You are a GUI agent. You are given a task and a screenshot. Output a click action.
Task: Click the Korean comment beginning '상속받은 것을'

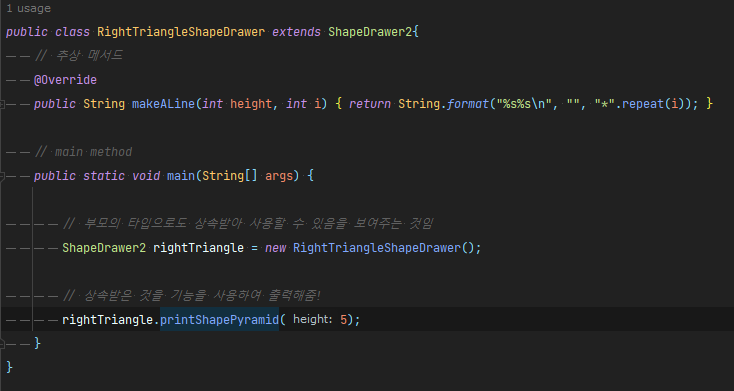[192, 295]
